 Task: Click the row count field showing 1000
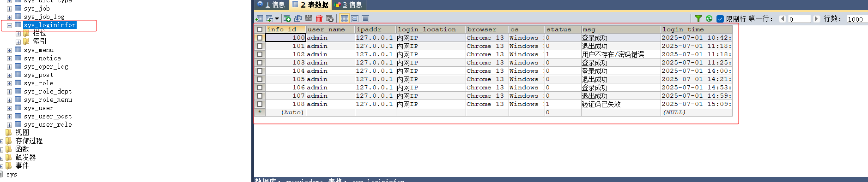click(x=857, y=19)
